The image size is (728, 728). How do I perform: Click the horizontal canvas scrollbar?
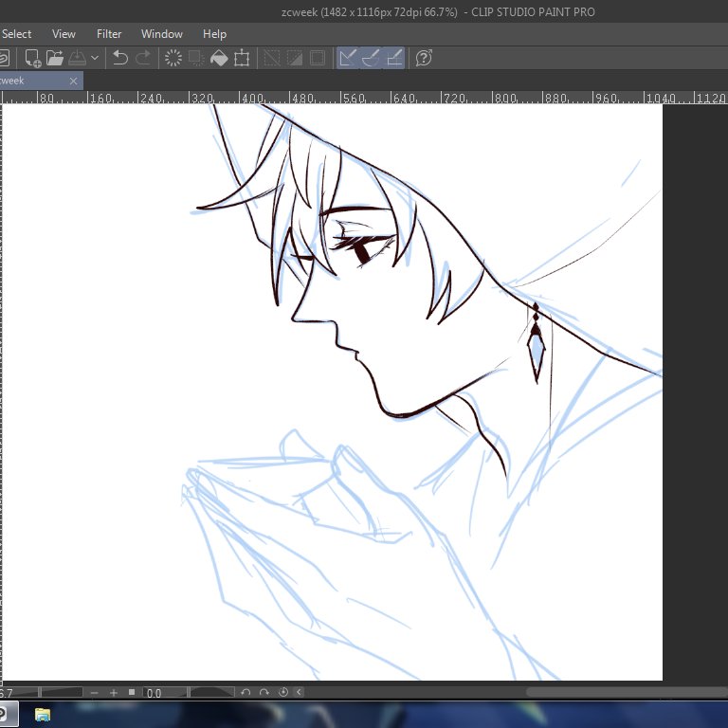627,692
